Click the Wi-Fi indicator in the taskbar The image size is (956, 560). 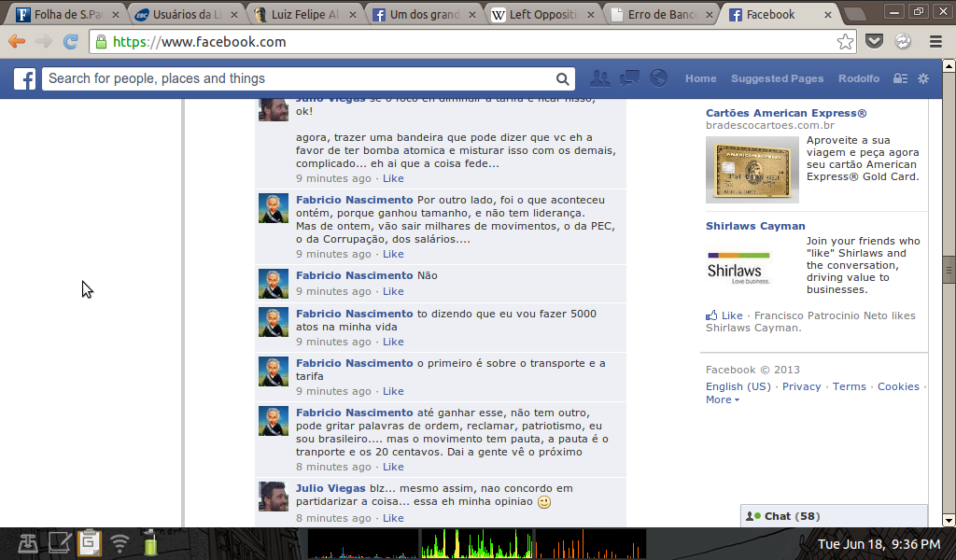click(x=120, y=541)
